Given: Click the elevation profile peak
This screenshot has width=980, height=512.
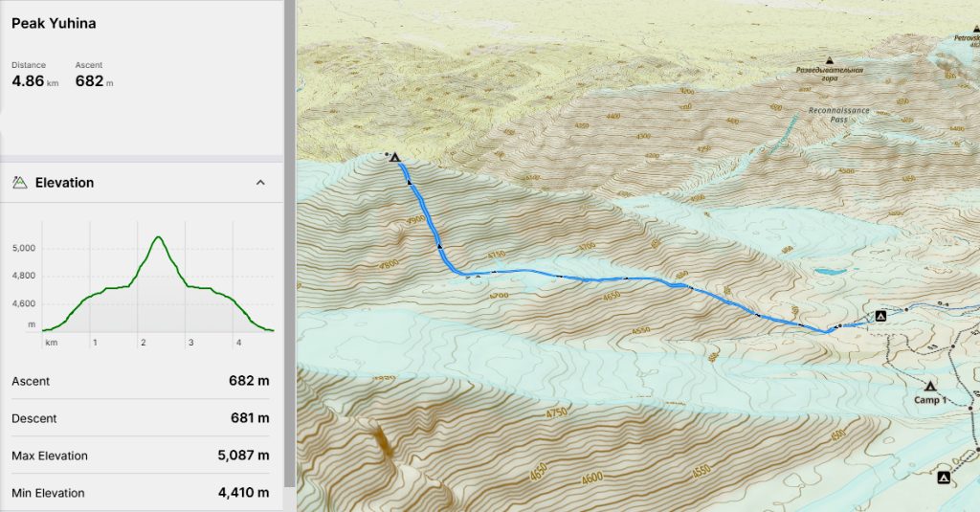Looking at the screenshot, I should point(159,237).
